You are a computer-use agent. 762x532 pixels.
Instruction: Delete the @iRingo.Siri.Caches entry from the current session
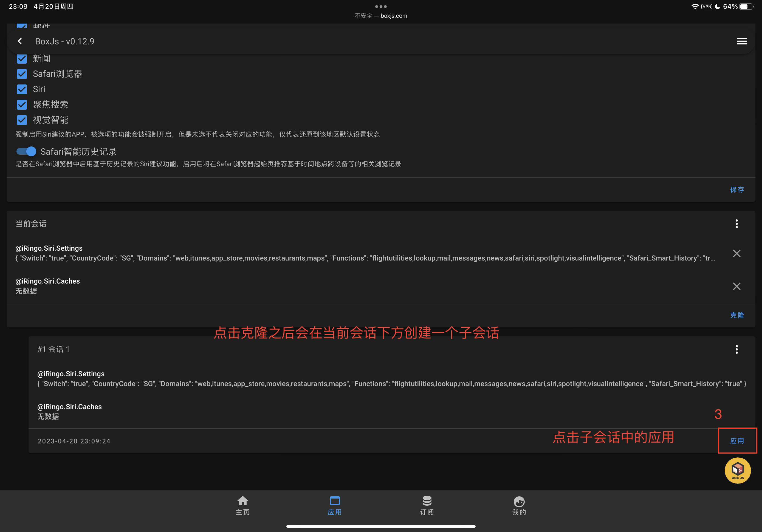(736, 286)
